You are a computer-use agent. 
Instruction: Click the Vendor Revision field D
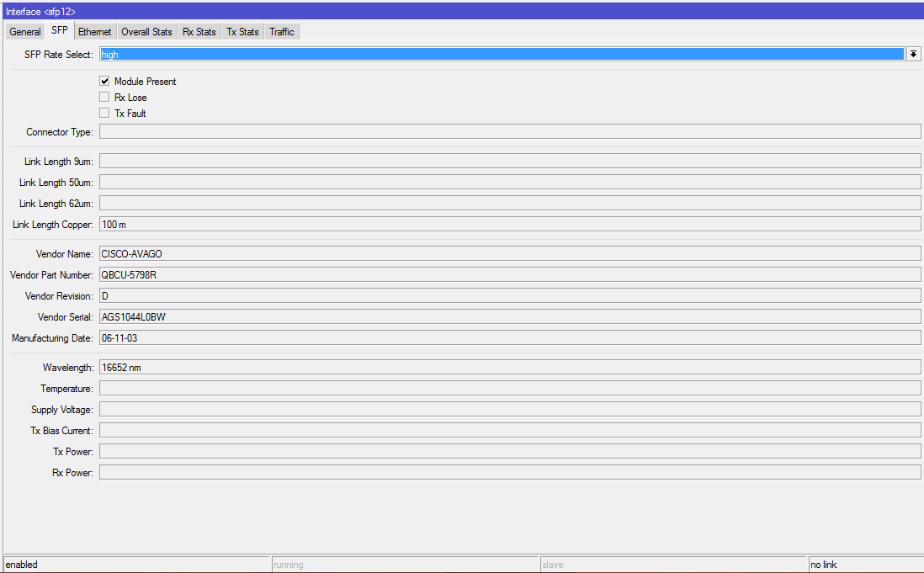[510, 295]
